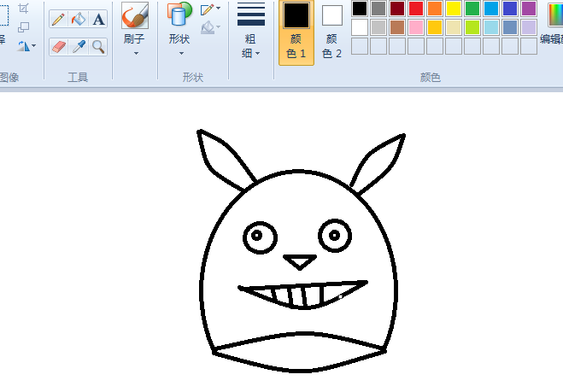Select the Fill with color bucket tool
The width and height of the screenshot is (563, 392).
click(x=79, y=19)
